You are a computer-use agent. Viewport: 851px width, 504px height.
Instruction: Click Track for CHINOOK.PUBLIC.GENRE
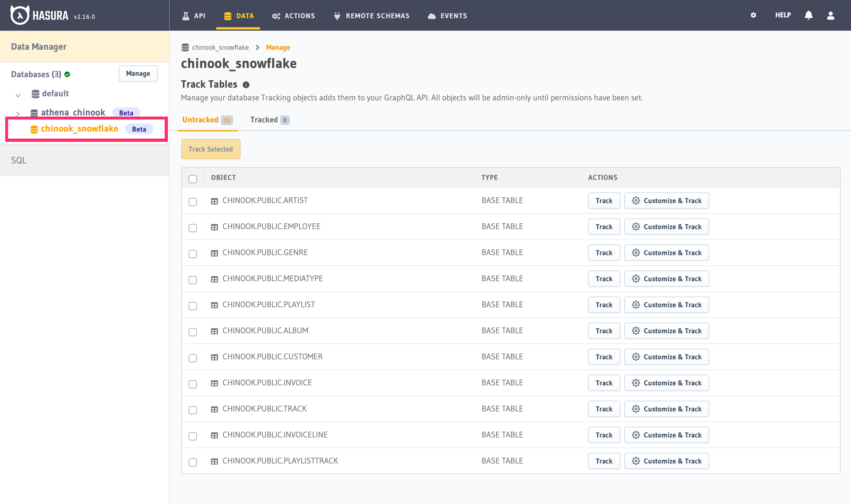(604, 253)
